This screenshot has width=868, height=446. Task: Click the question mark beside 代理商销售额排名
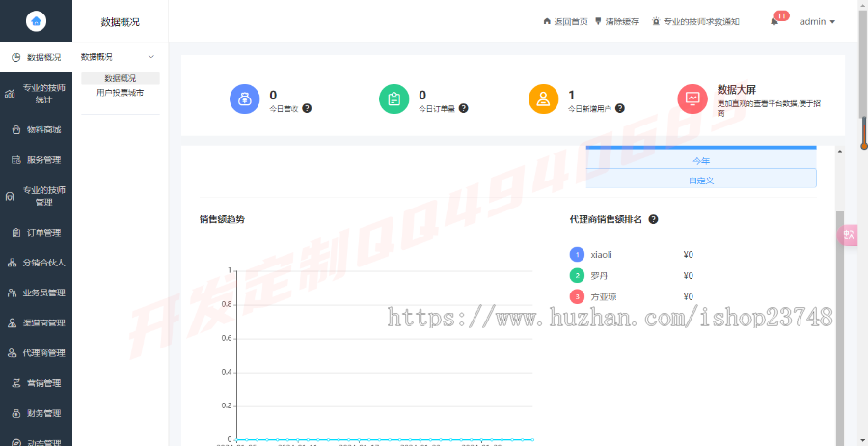tap(653, 219)
